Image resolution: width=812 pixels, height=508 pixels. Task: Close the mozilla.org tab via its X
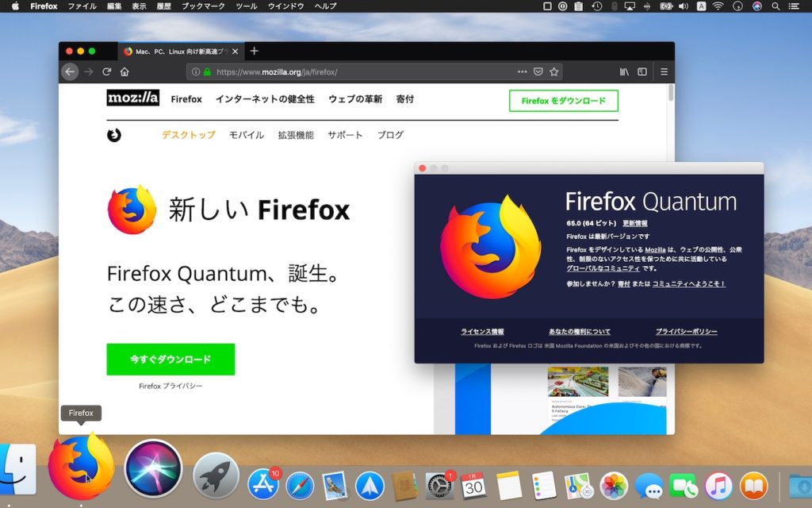(235, 52)
